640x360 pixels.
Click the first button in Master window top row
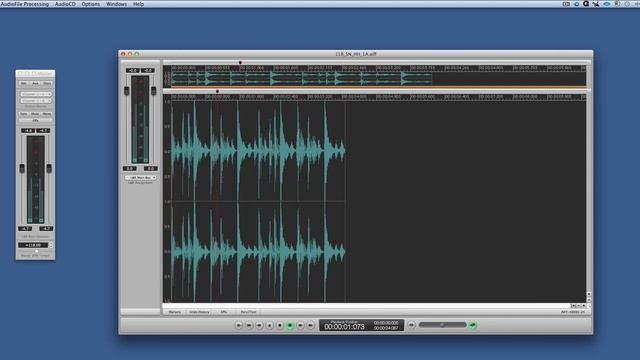pyautogui.click(x=24, y=83)
